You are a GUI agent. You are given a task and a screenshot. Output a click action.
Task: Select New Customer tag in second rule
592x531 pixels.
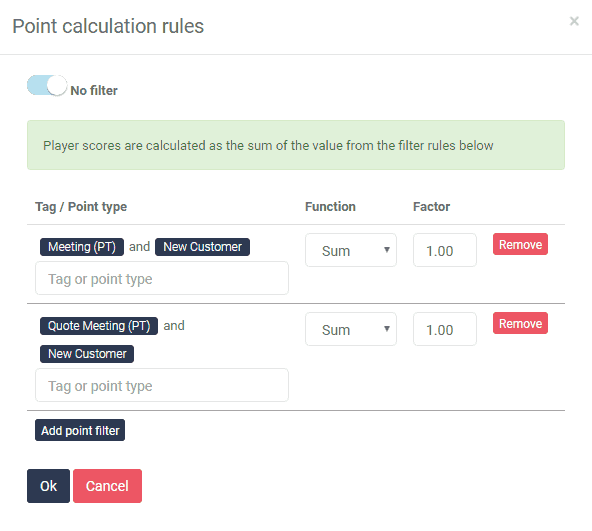click(87, 354)
